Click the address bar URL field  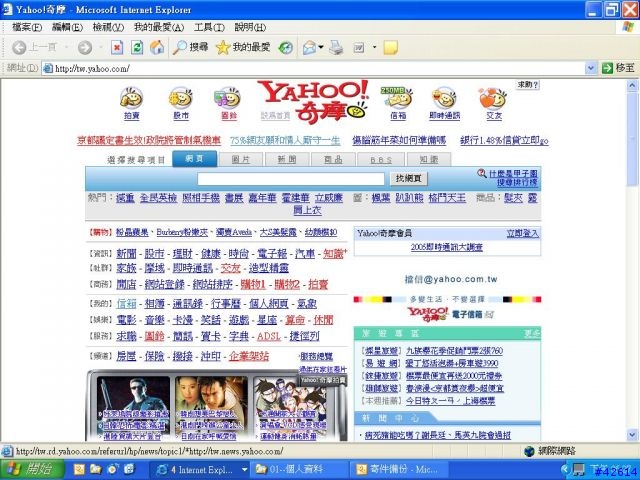point(313,68)
